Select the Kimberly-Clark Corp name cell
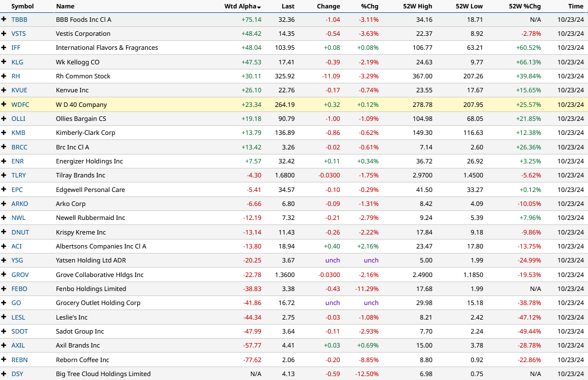This screenshot has width=588, height=380. (x=86, y=133)
